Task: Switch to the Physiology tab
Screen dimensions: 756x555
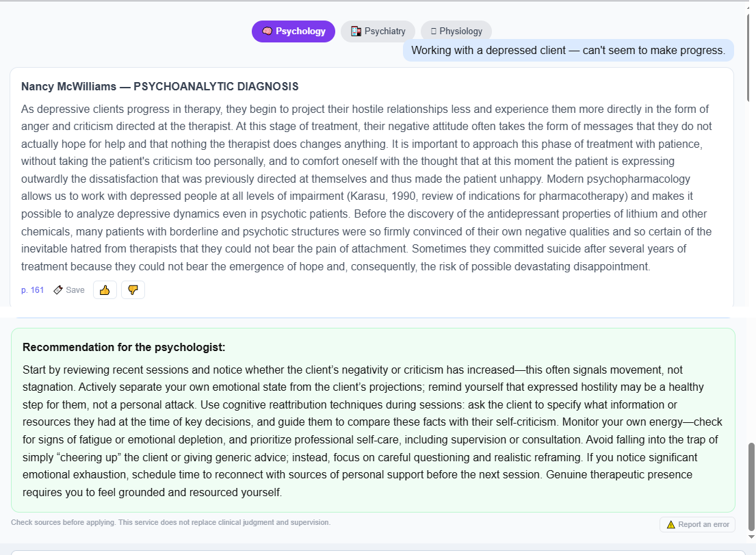Action: 456,31
